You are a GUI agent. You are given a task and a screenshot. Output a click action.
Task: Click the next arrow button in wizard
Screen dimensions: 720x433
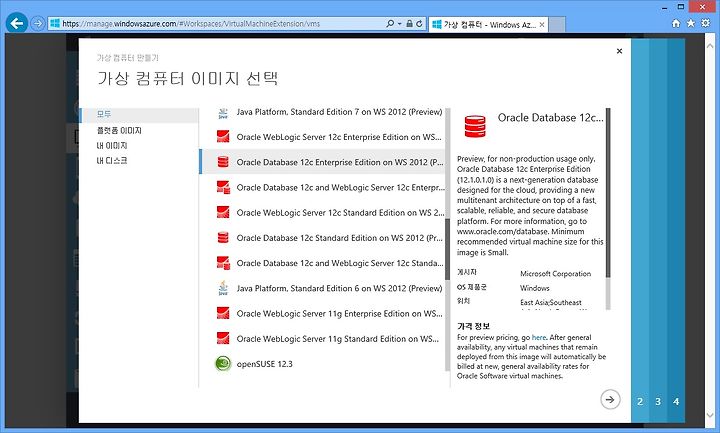pos(610,399)
